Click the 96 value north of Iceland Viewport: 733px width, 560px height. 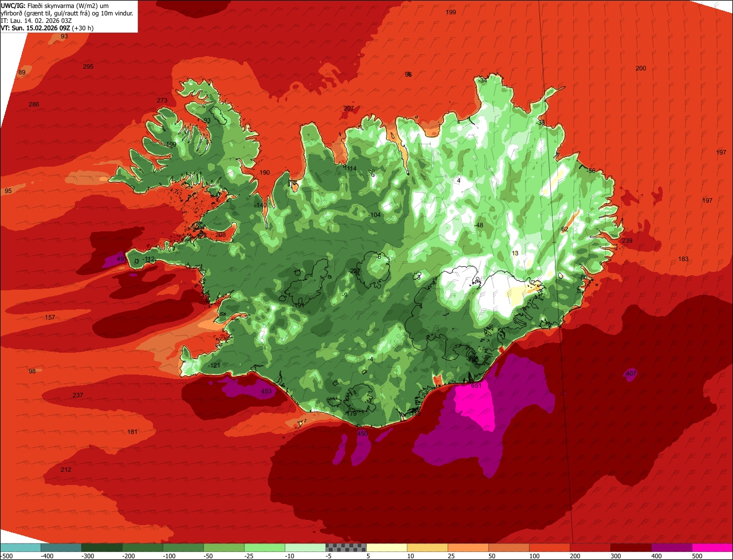(x=408, y=74)
